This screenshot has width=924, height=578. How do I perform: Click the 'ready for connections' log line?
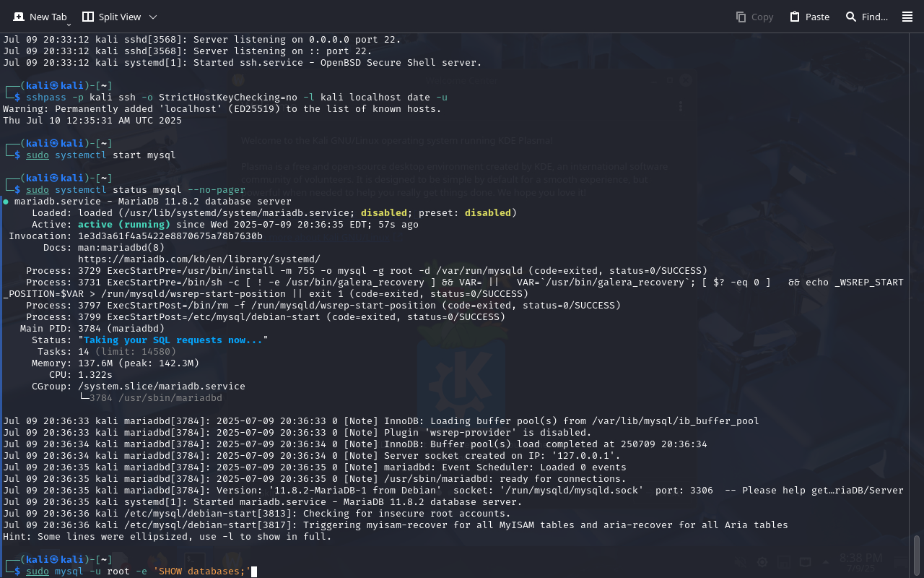tap(315, 478)
